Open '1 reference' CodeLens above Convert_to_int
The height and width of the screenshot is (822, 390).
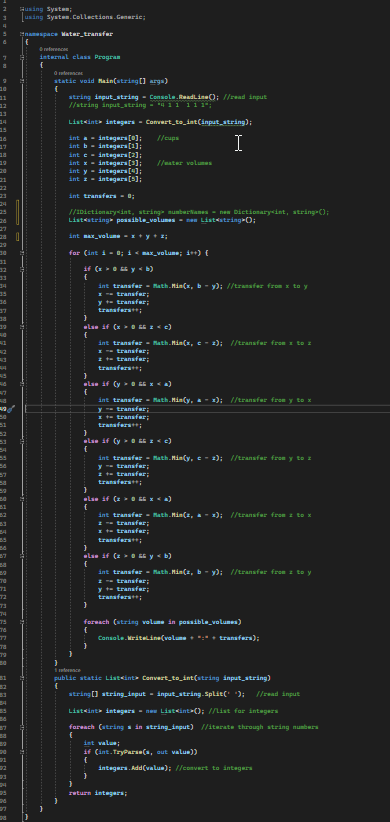pyautogui.click(x=68, y=670)
